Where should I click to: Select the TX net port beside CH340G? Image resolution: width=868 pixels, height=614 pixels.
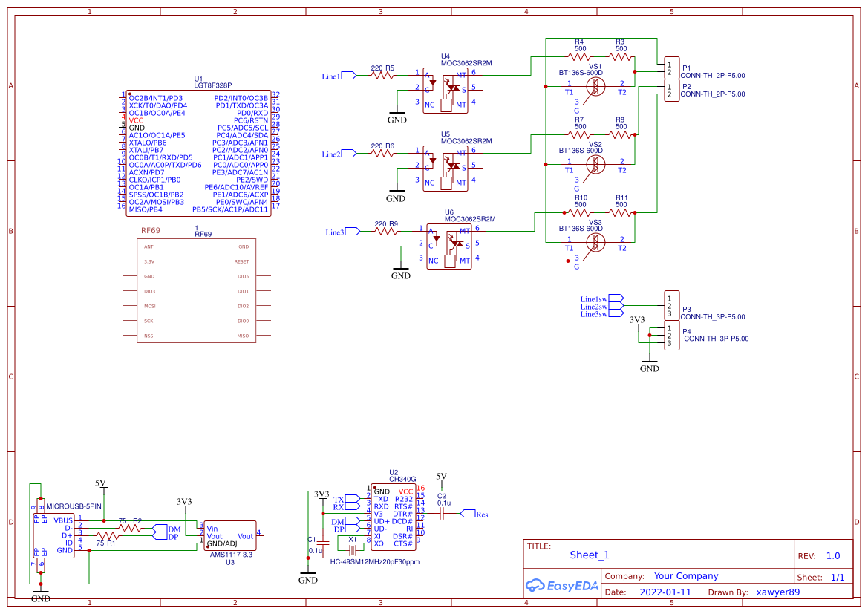pyautogui.click(x=352, y=499)
